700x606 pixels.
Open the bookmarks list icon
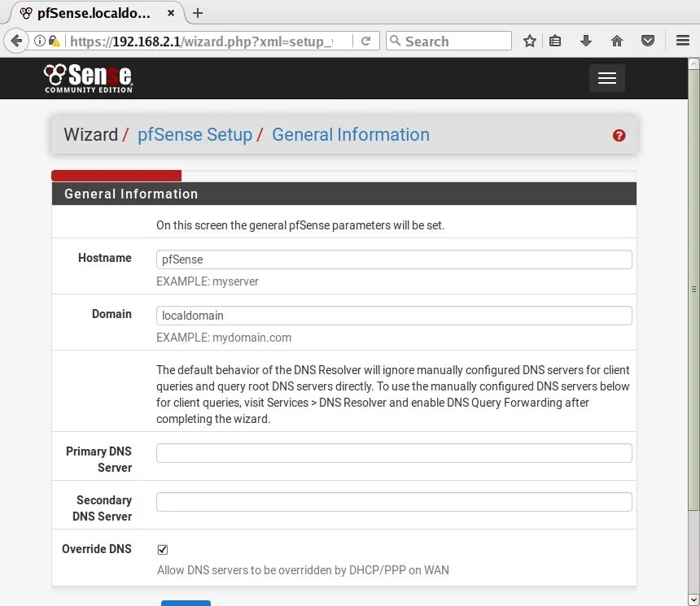tap(555, 41)
